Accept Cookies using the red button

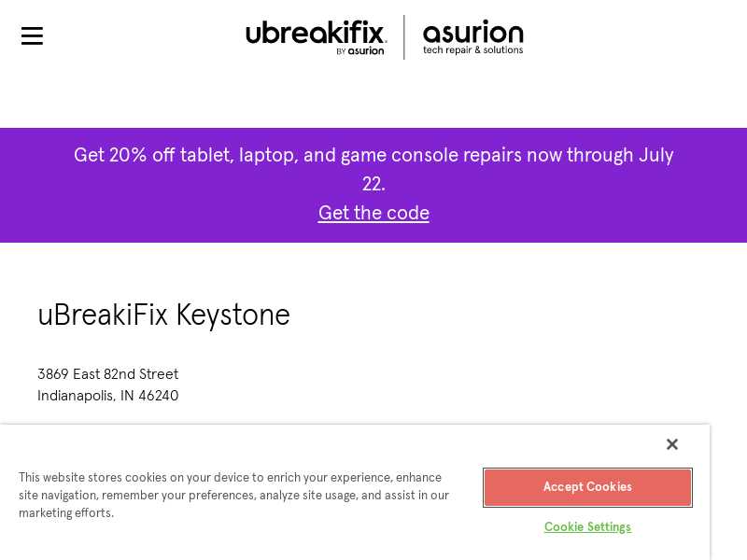(x=587, y=487)
